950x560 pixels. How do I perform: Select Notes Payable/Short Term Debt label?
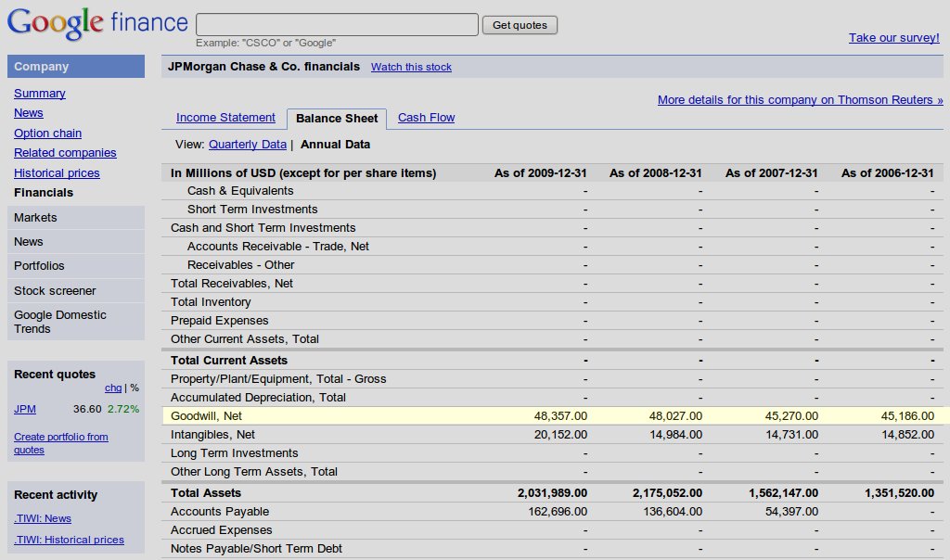coord(256,549)
